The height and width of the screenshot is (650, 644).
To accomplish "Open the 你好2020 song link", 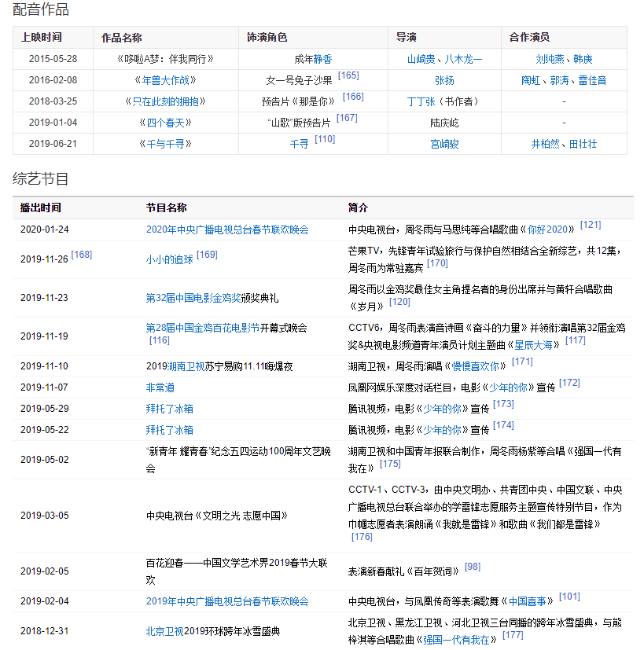I will (546, 230).
